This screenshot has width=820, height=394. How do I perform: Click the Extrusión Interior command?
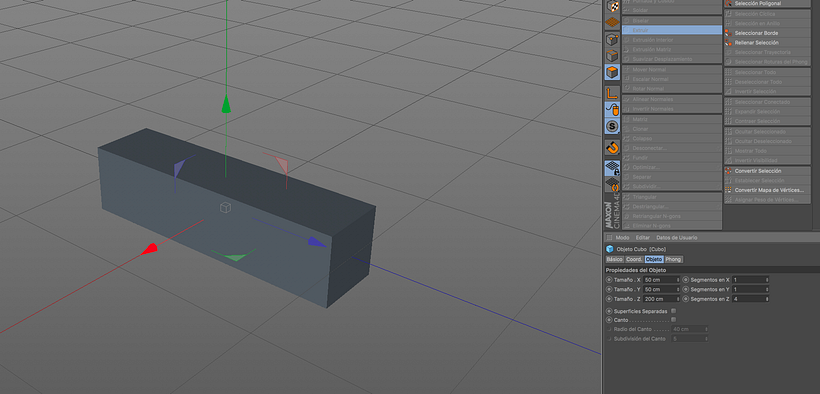click(x=672, y=40)
